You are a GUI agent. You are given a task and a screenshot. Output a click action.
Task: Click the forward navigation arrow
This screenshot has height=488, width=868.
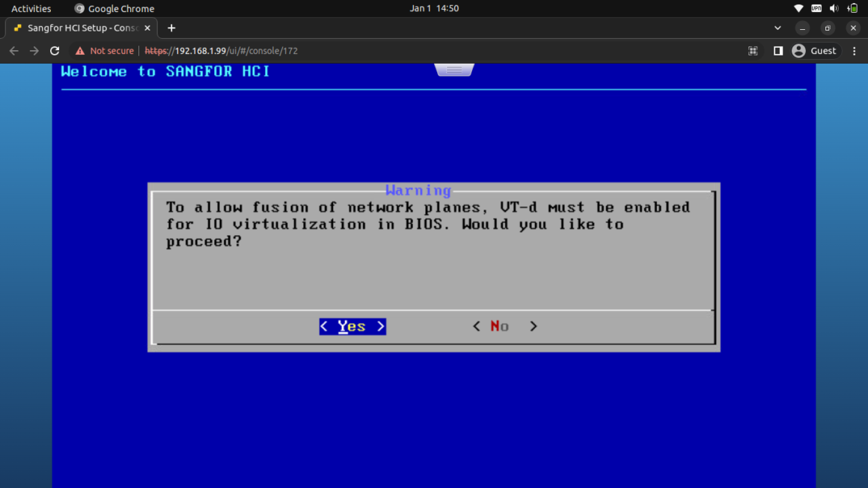(34, 50)
